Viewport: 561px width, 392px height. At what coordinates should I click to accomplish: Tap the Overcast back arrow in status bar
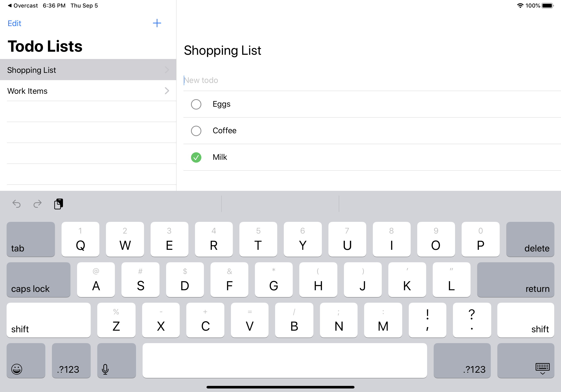(10, 5)
